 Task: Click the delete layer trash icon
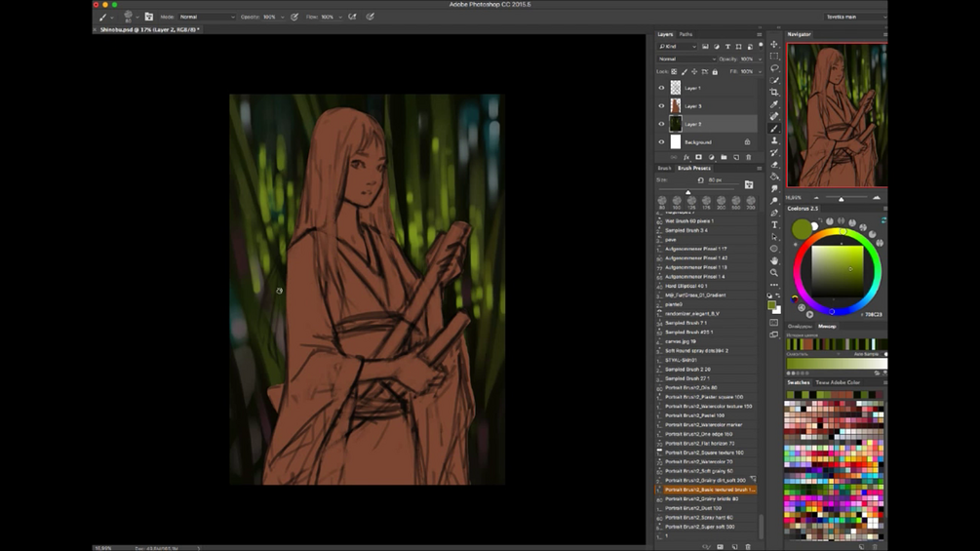coord(748,157)
